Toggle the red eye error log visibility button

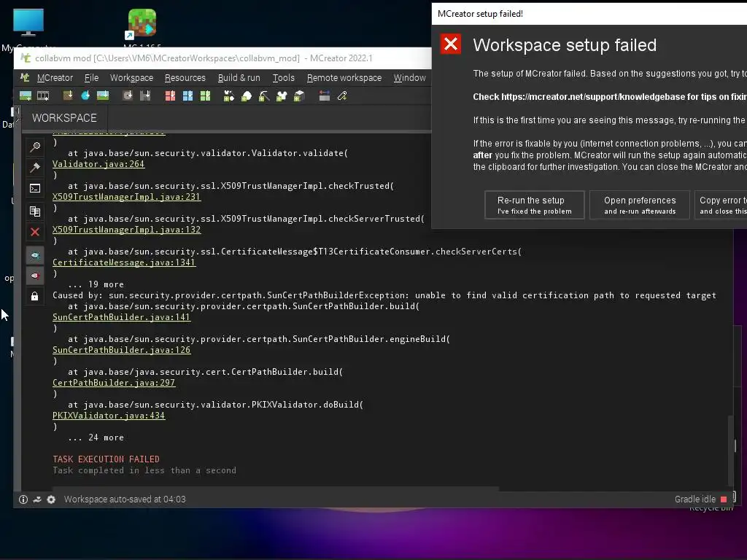coord(35,276)
